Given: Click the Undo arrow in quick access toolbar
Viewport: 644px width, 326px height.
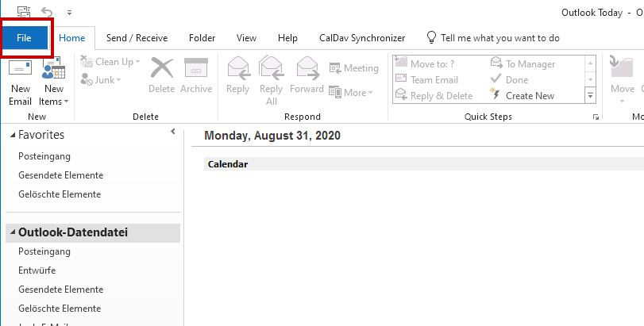Looking at the screenshot, I should pyautogui.click(x=47, y=13).
